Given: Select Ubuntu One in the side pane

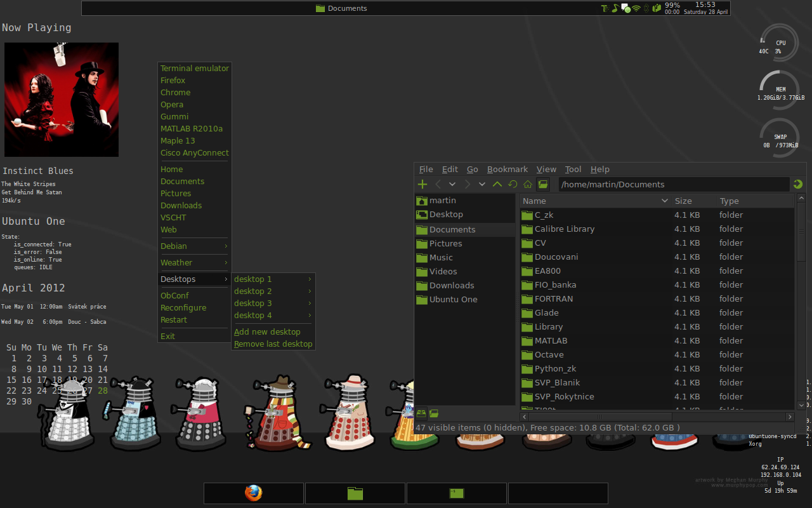Looking at the screenshot, I should tap(465, 299).
